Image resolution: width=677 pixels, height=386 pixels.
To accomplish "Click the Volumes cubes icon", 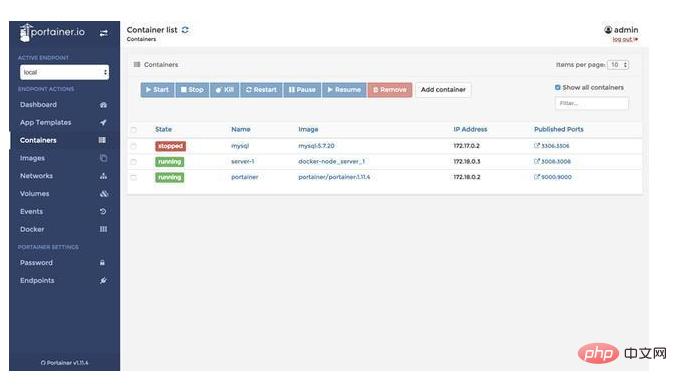I will (104, 193).
